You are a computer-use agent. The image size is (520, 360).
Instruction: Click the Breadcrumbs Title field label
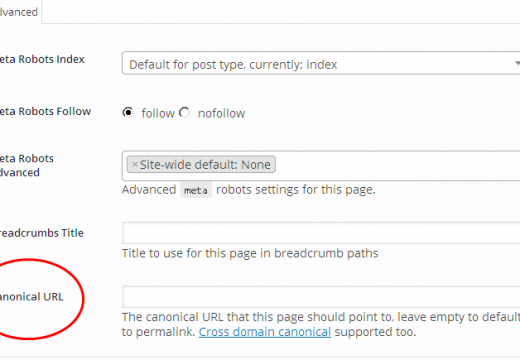[41, 233]
